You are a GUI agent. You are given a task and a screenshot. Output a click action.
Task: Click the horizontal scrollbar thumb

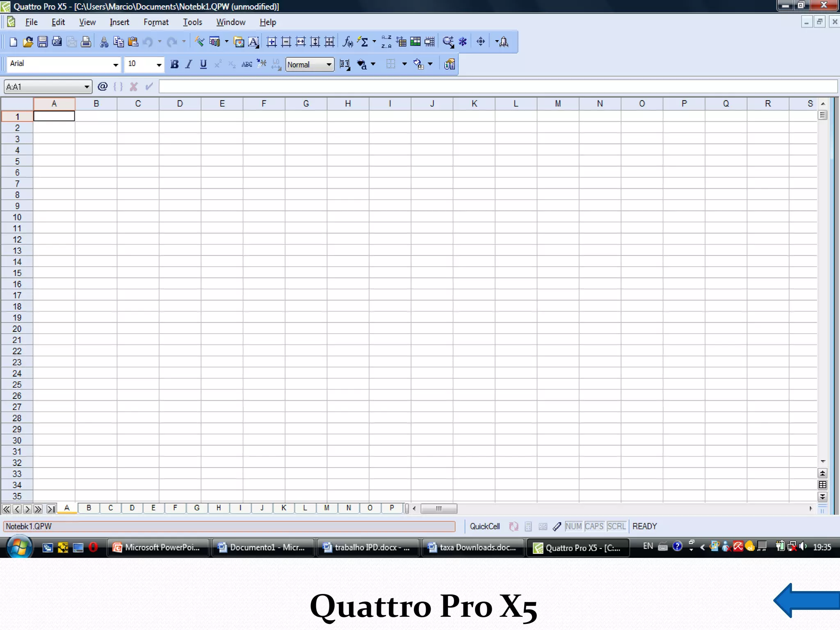click(x=439, y=509)
